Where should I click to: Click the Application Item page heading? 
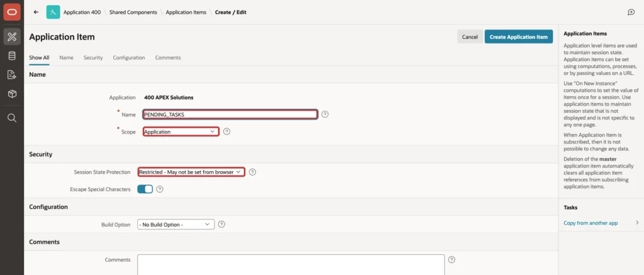coord(62,37)
